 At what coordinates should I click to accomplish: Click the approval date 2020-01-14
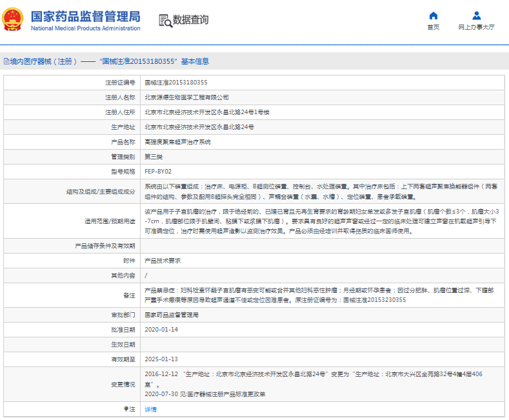[x=160, y=329]
